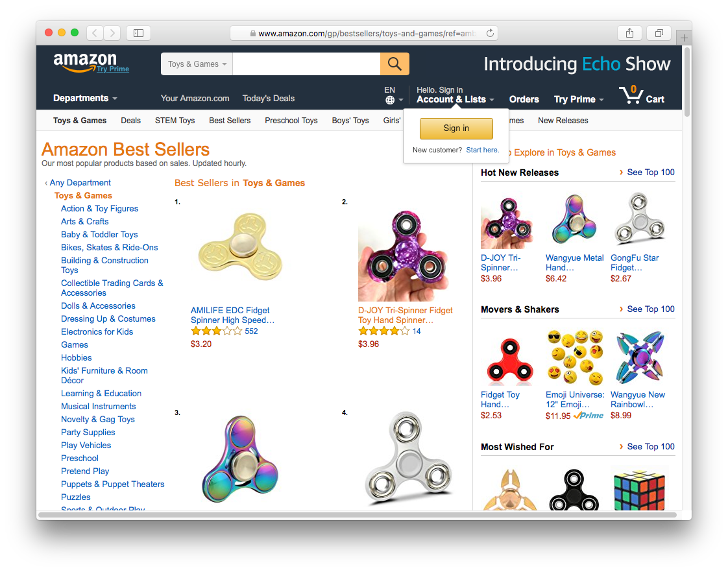The height and width of the screenshot is (572, 728).
Task: Open the STEM Toys tab
Action: click(x=175, y=121)
